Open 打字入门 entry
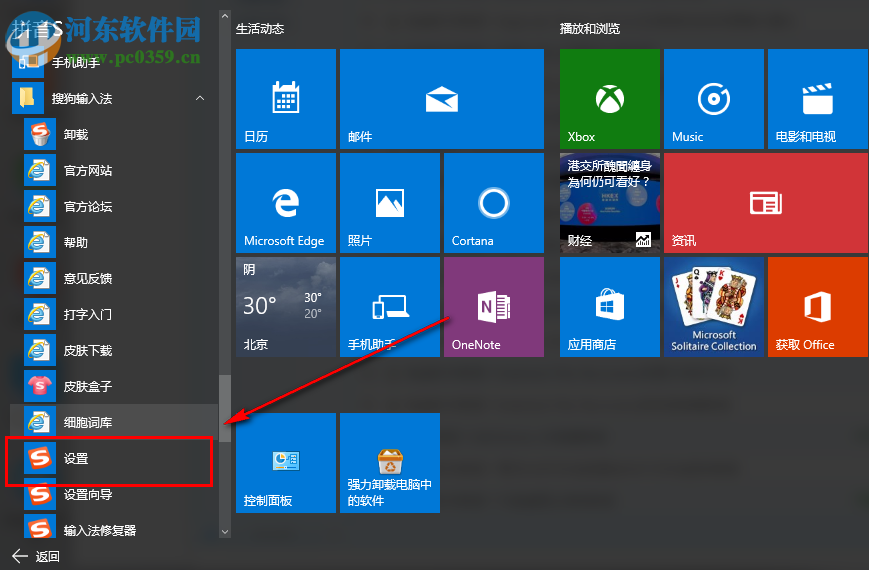The image size is (869, 570). tap(114, 314)
